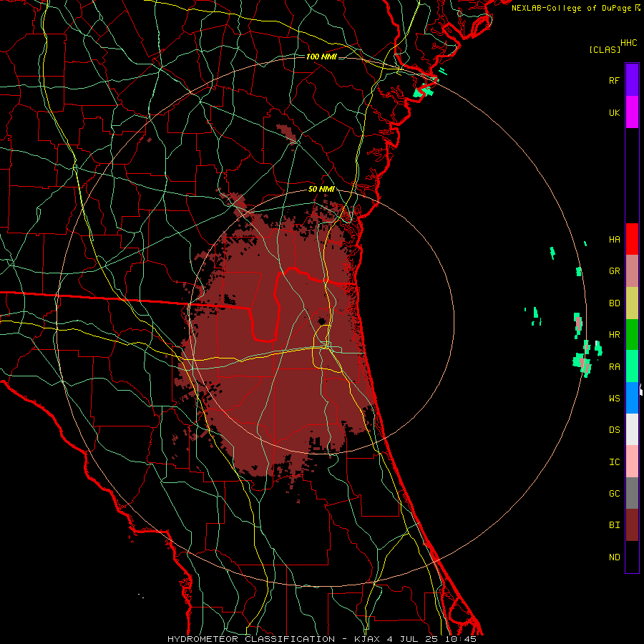Viewport: 644px width, 644px height.
Task: Click the RF legend label
Action: [614, 80]
